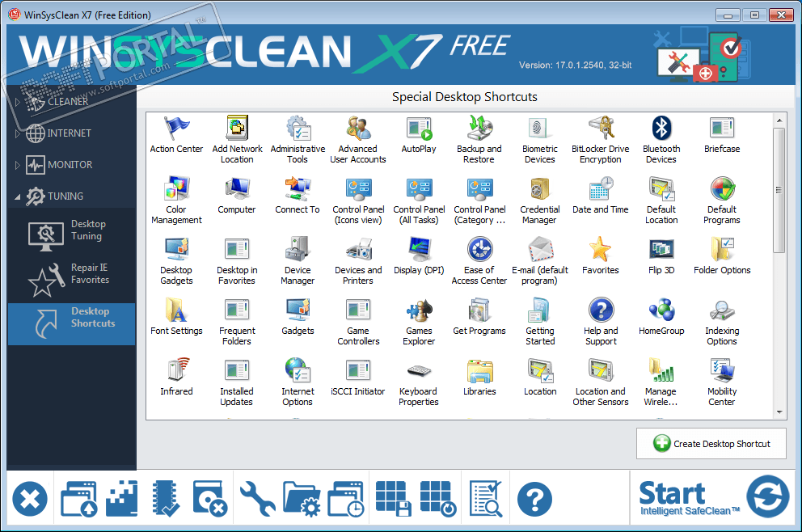
Task: Select the E-mail default program shortcut
Action: pyautogui.click(x=539, y=261)
